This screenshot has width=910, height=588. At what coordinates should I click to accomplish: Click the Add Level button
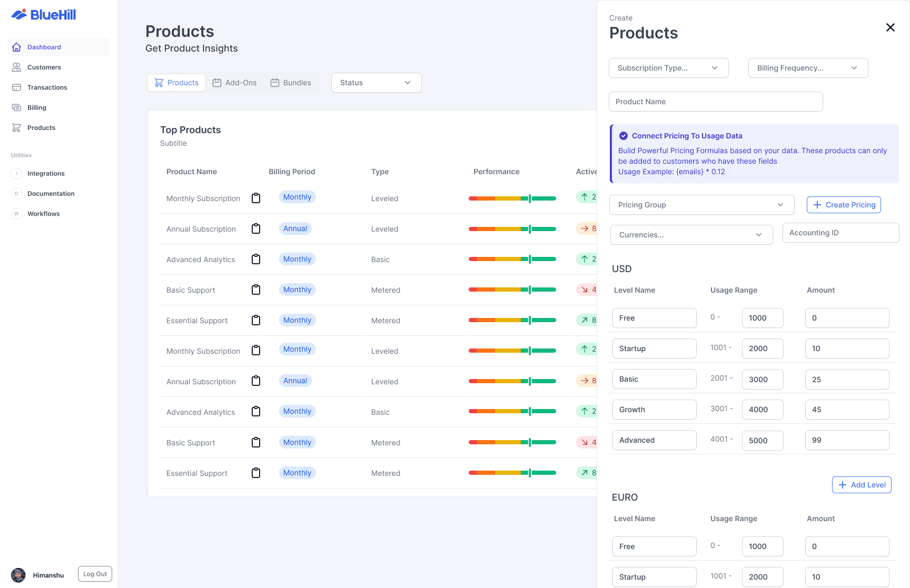pyautogui.click(x=862, y=485)
